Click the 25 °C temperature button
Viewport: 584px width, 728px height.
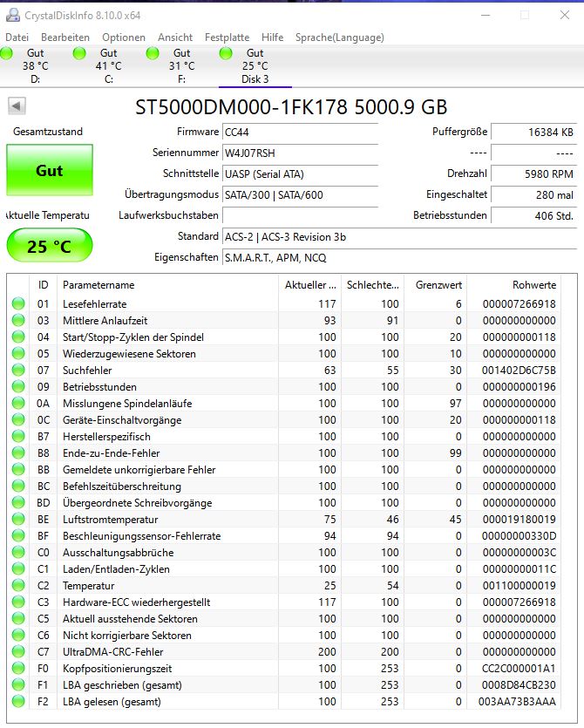click(x=49, y=246)
